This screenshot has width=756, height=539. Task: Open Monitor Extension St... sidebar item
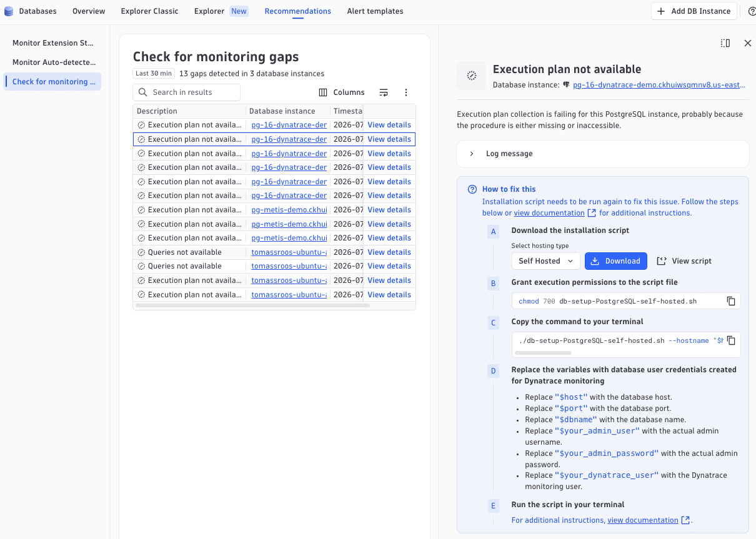pos(53,43)
